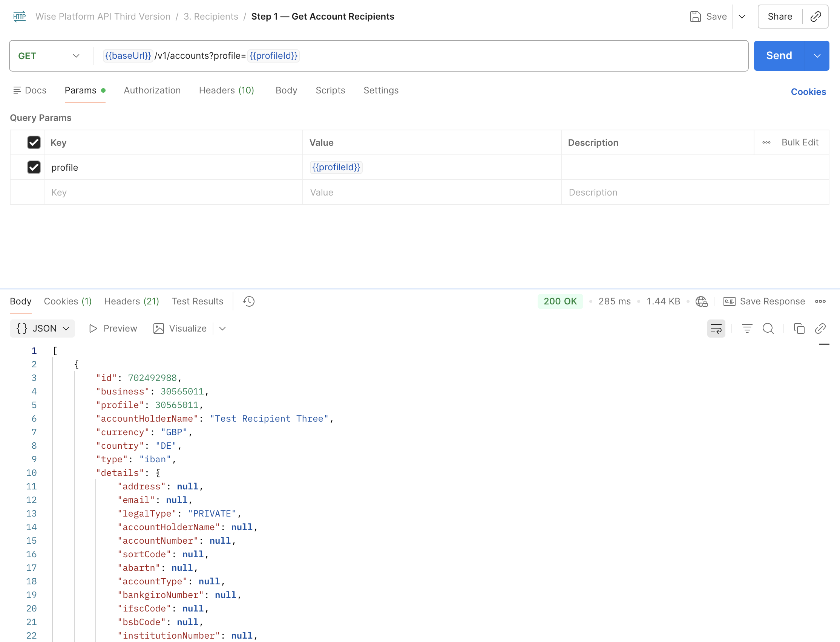
Task: Click the Save disk icon
Action: tap(695, 17)
